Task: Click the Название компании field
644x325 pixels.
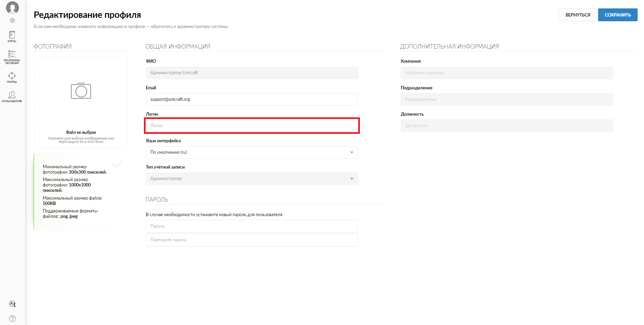Action: pos(507,73)
